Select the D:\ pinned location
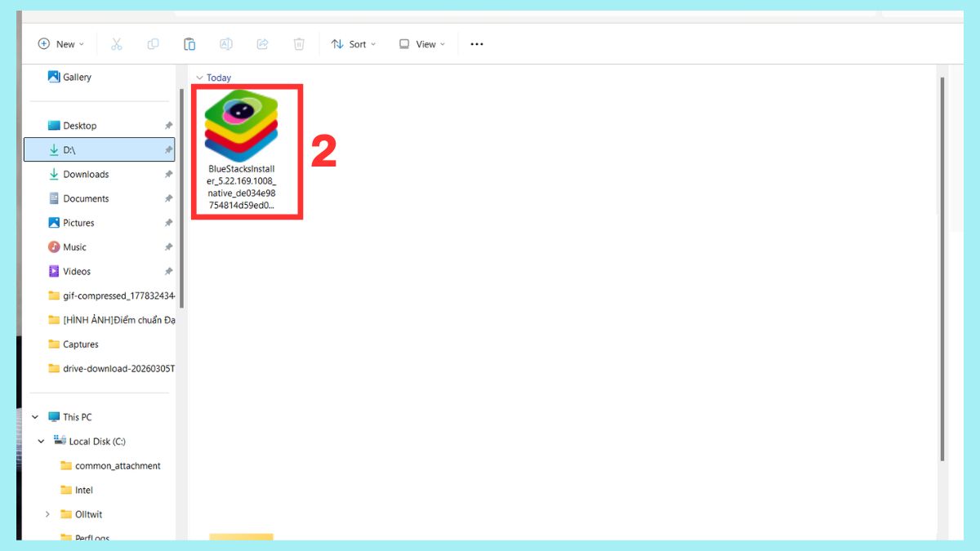 [x=98, y=150]
